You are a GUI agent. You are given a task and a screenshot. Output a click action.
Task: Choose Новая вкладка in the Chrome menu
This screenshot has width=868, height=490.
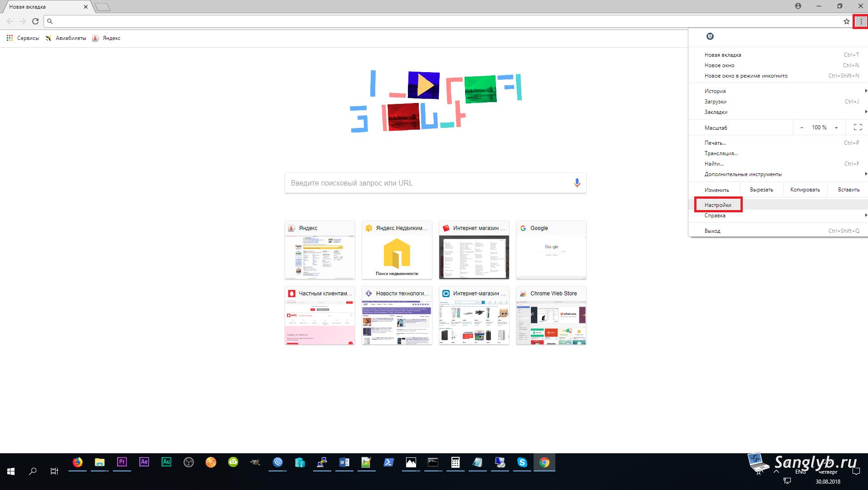(x=778, y=55)
